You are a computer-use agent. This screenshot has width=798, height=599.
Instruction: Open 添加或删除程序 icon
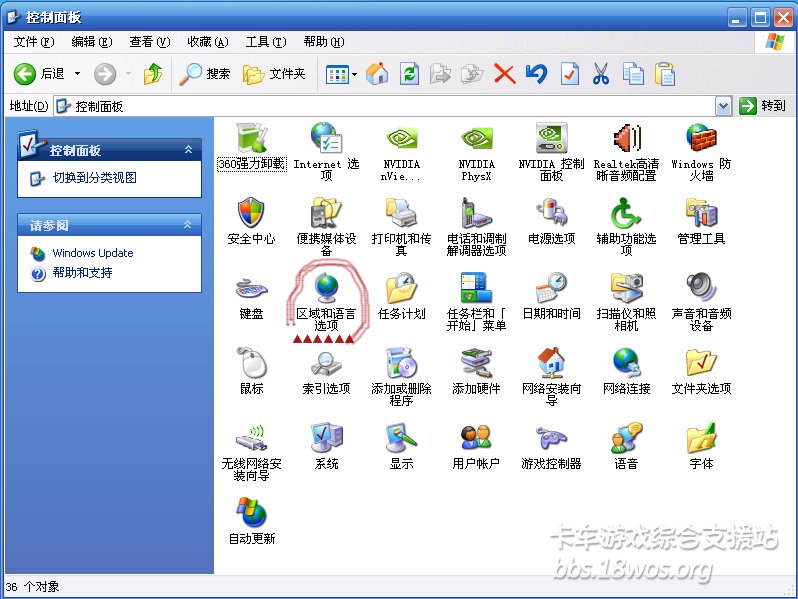coord(402,362)
